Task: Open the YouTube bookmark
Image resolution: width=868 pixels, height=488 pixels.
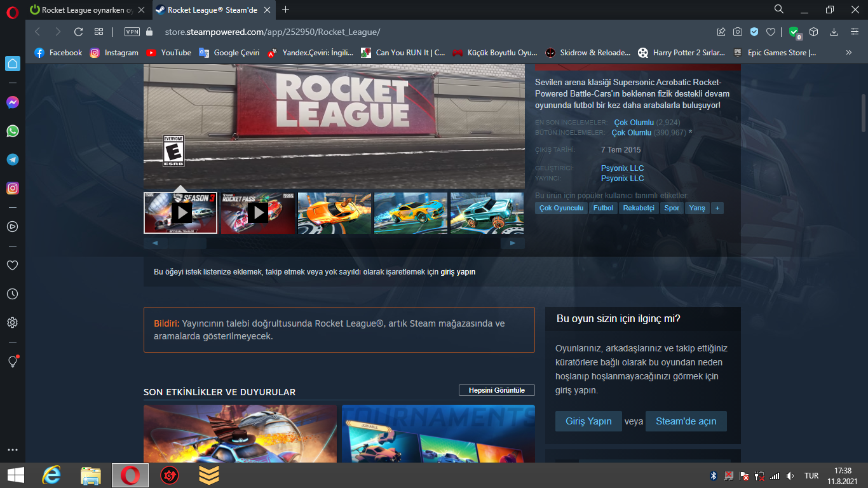Action: tap(168, 53)
